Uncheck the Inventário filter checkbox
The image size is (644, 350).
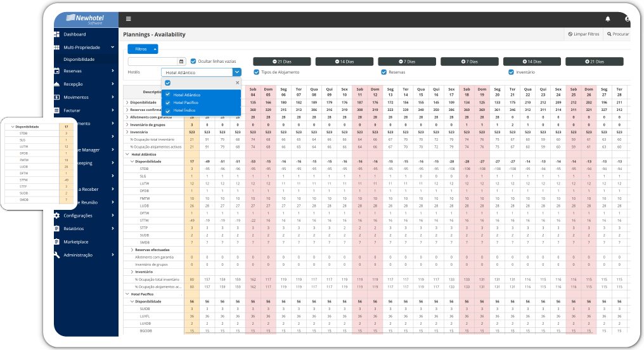(x=512, y=72)
